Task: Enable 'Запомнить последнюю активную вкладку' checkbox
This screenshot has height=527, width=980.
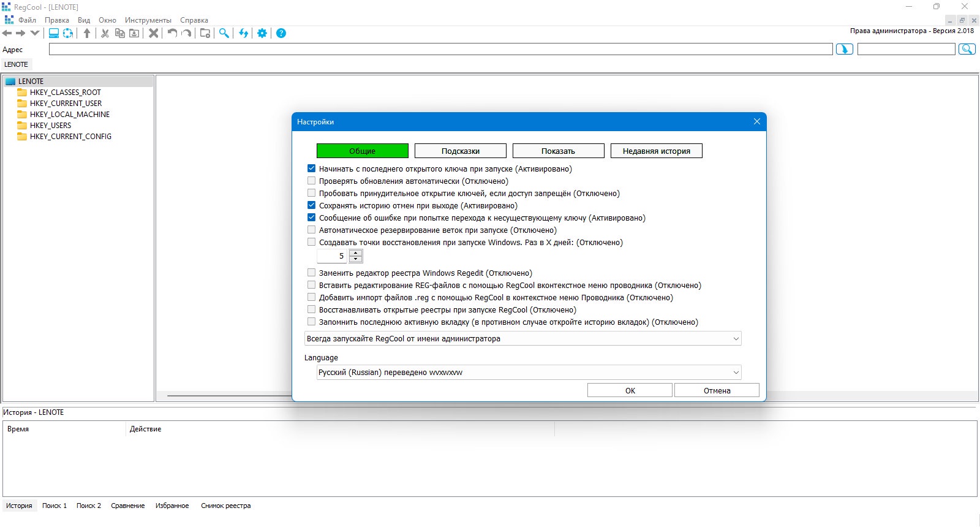Action: tap(311, 322)
